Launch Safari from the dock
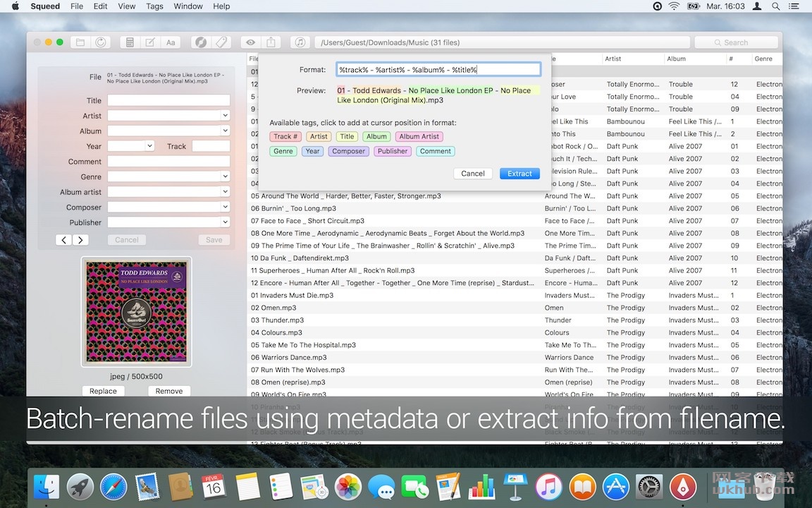This screenshot has width=812, height=508. [x=113, y=488]
